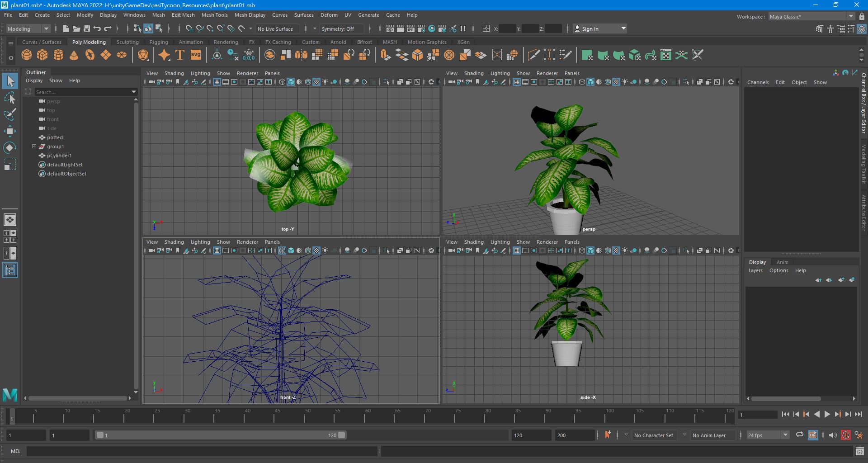The height and width of the screenshot is (463, 868).
Task: Switch to the four-view layout icon
Action: 10,236
